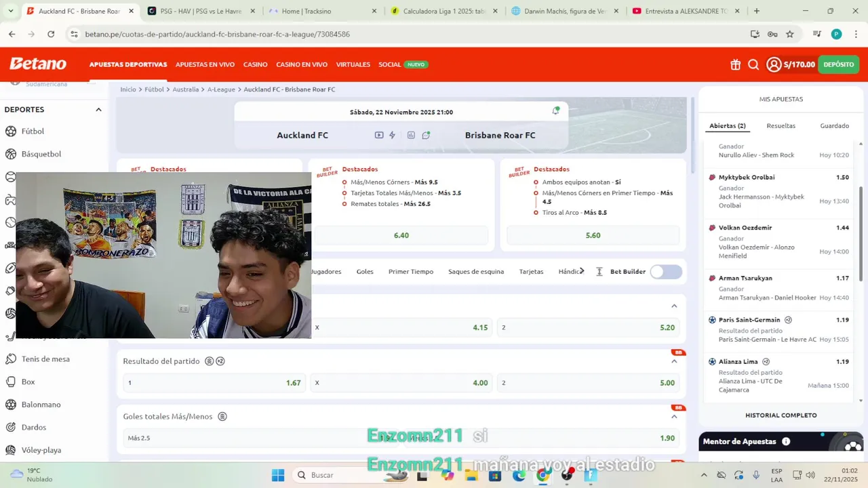Image resolution: width=868 pixels, height=488 pixels.
Task: Collapse the DEPORTES sidebar section
Action: tap(98, 110)
